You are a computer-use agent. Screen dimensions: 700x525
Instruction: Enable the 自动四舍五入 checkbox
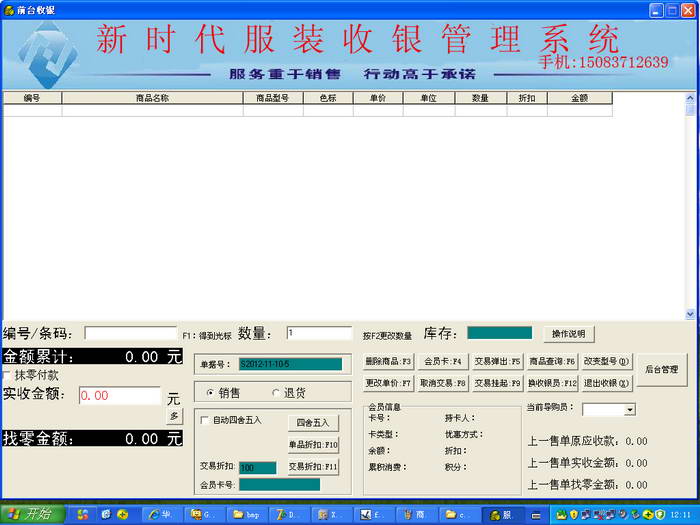(x=204, y=420)
